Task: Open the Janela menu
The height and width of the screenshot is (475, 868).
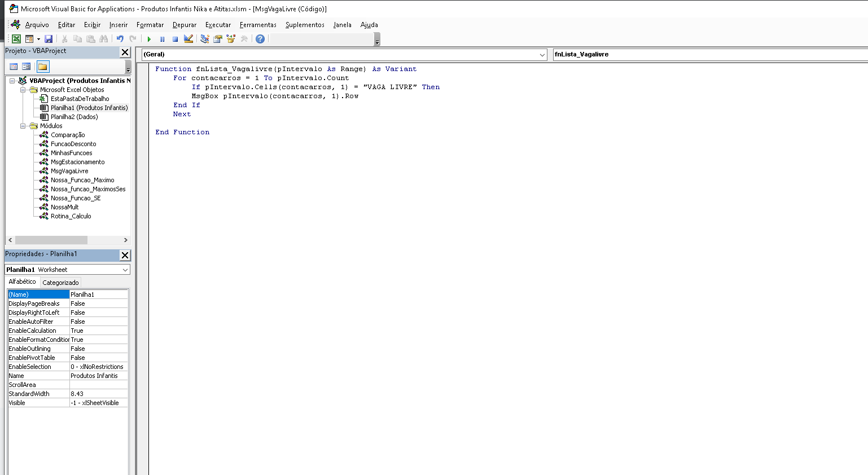Action: [x=342, y=25]
